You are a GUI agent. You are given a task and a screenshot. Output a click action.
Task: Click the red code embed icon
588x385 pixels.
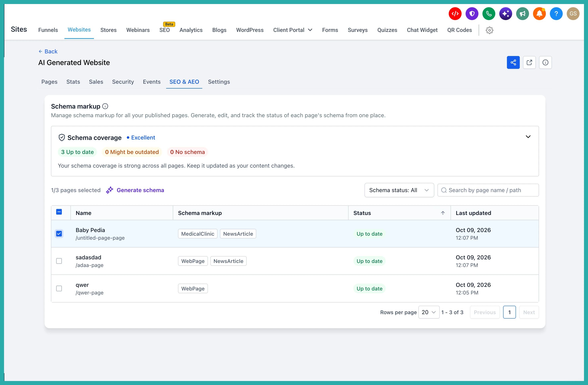click(x=455, y=14)
